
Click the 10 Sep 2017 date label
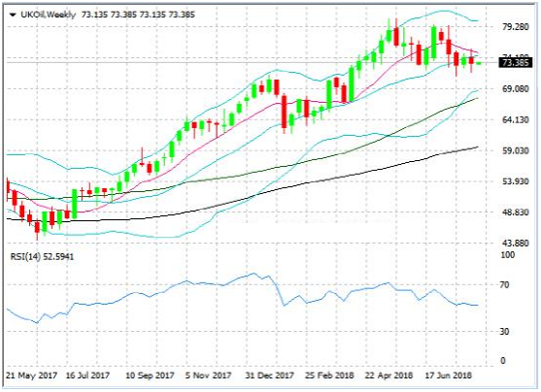(x=150, y=376)
